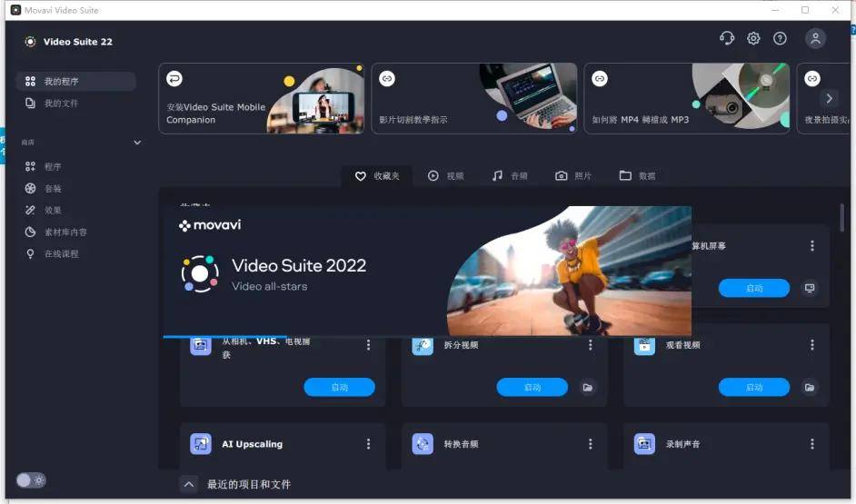Open three-dot menu for 拆分视频
Image resolution: width=856 pixels, height=504 pixels.
(x=590, y=345)
